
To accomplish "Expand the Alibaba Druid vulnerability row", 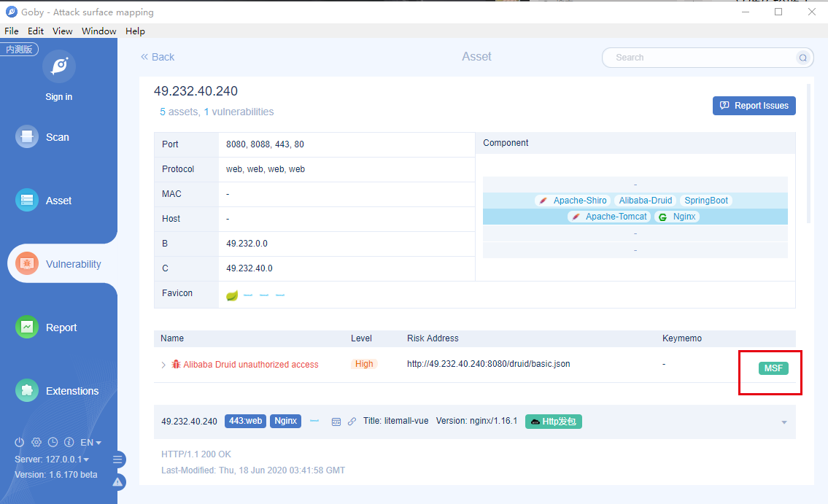I will coord(163,365).
